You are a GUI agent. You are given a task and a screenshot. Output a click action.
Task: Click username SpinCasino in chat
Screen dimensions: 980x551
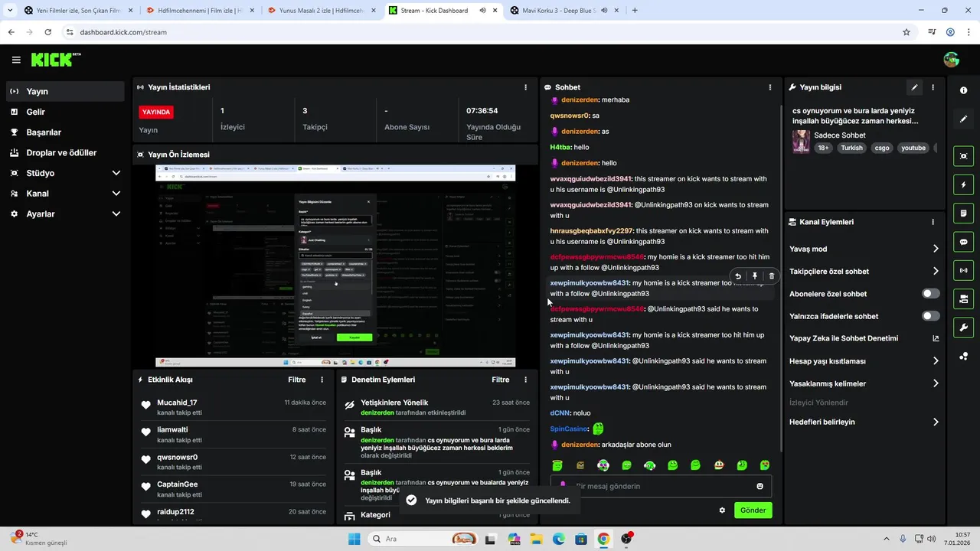point(569,429)
